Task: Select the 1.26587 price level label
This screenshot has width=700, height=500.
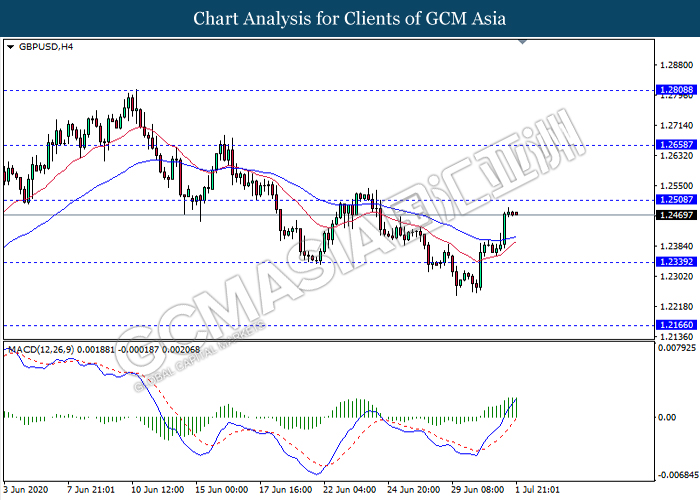Action: [x=677, y=145]
